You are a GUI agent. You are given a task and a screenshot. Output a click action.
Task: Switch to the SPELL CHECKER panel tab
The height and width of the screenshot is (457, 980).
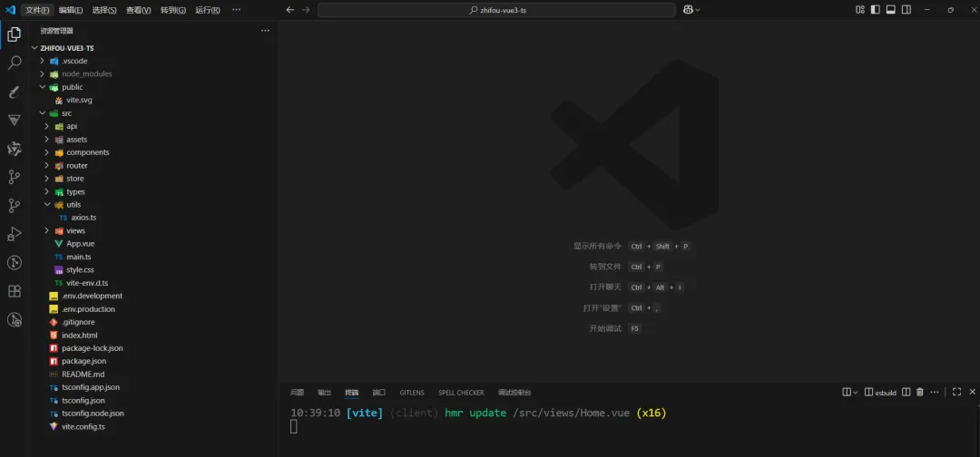461,393
